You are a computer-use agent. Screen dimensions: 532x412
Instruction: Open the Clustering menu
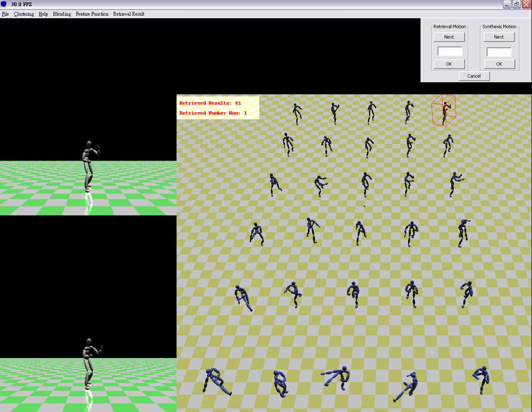coord(24,14)
